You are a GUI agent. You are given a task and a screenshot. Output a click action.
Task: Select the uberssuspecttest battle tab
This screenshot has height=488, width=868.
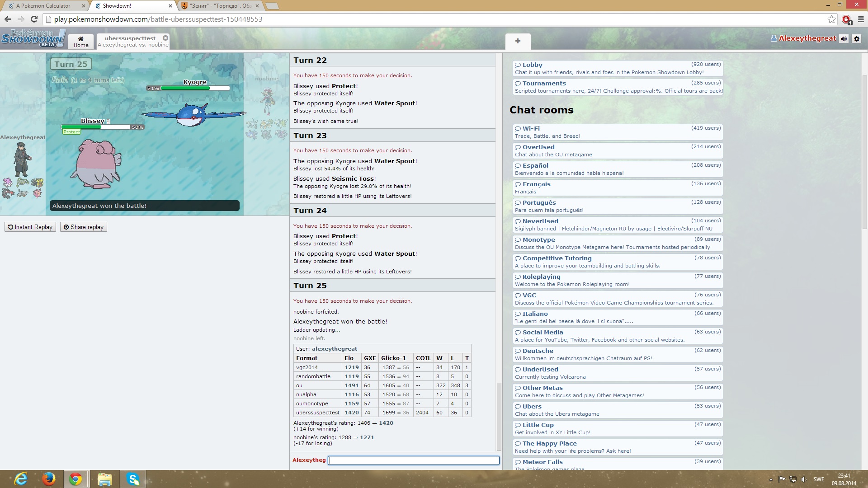click(132, 42)
